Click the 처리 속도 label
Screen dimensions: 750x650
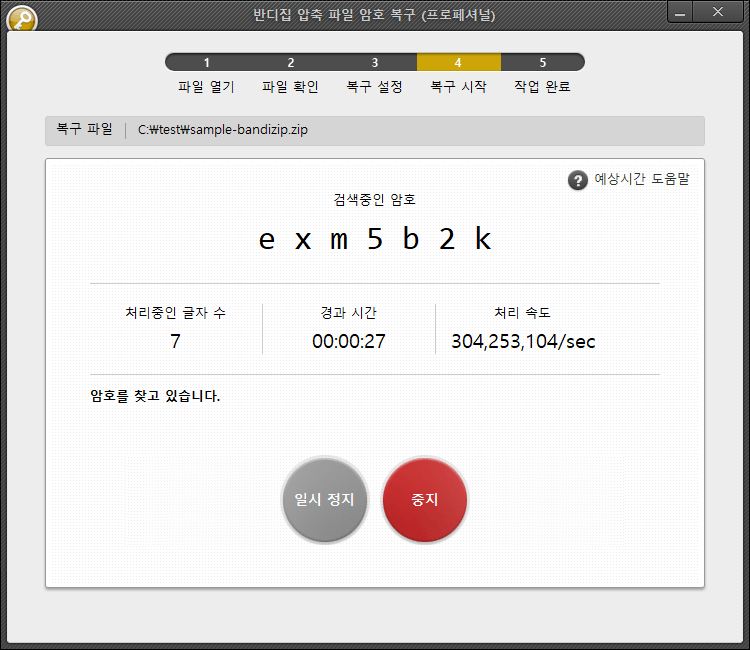coord(522,313)
